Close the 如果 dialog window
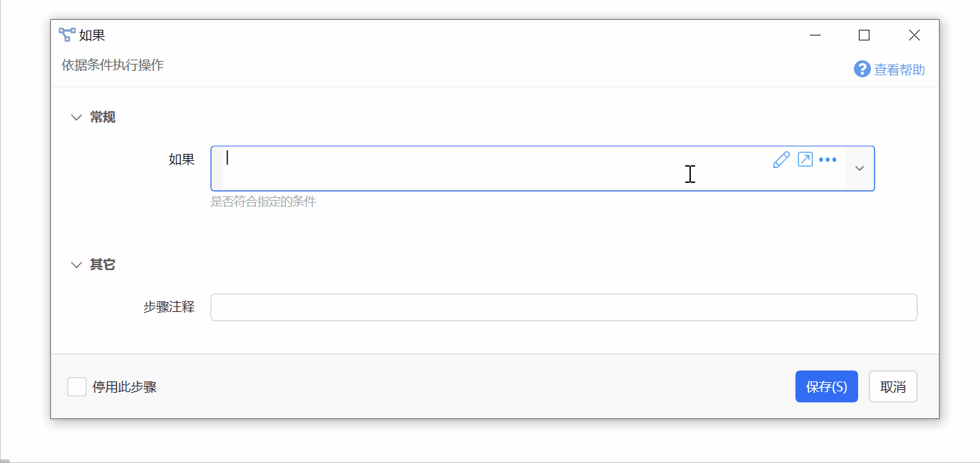The height and width of the screenshot is (463, 980). point(914,35)
